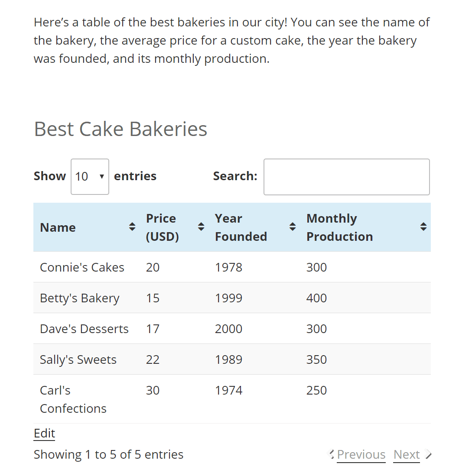Click the Next pagination link
This screenshot has height=476, width=459.
(406, 454)
